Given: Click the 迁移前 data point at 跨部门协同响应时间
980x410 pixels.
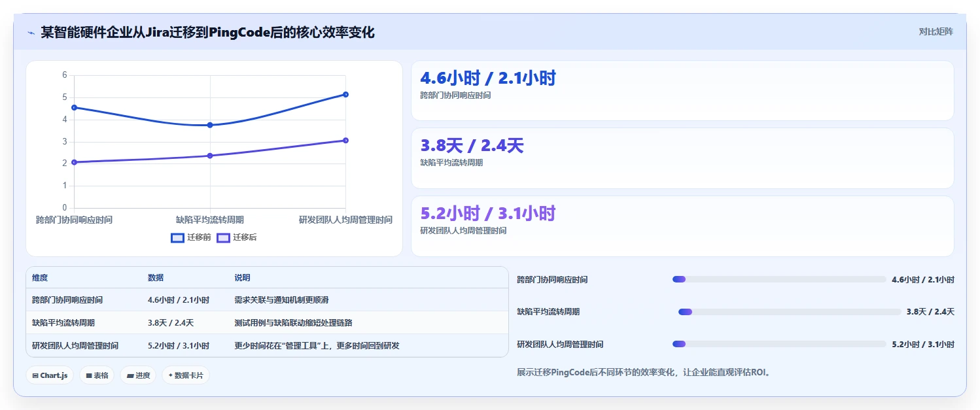Looking at the screenshot, I should (74, 107).
